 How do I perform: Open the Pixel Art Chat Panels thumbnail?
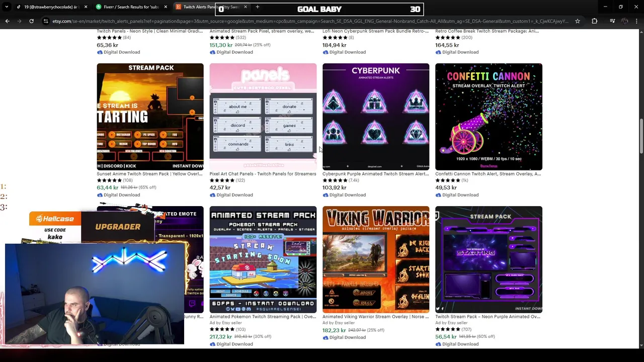263,117
